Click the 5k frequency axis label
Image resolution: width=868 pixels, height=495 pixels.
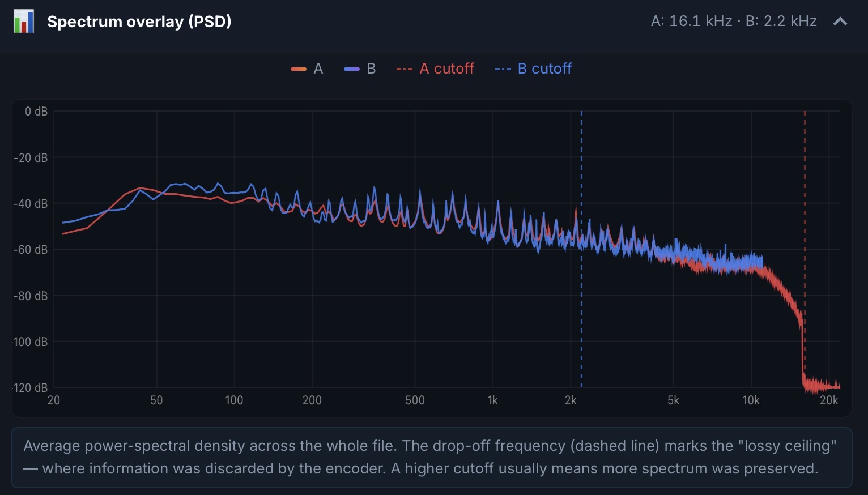point(674,400)
